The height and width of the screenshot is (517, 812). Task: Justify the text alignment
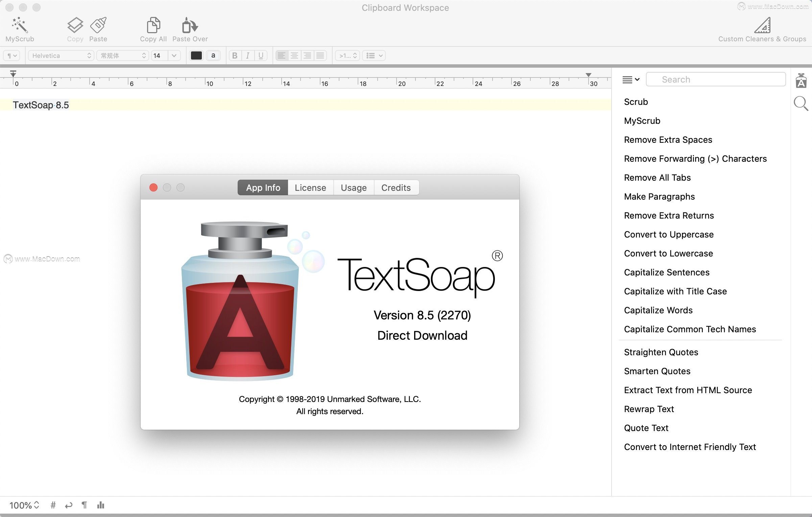pos(320,55)
